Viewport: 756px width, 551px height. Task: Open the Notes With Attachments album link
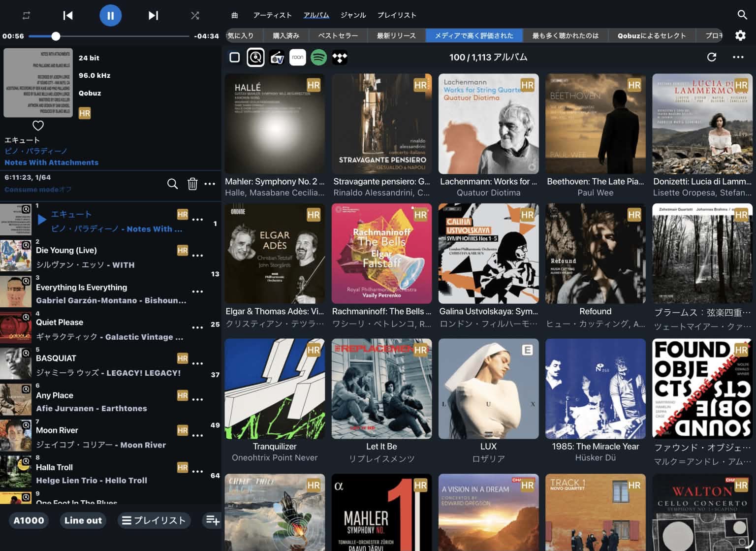[51, 162]
